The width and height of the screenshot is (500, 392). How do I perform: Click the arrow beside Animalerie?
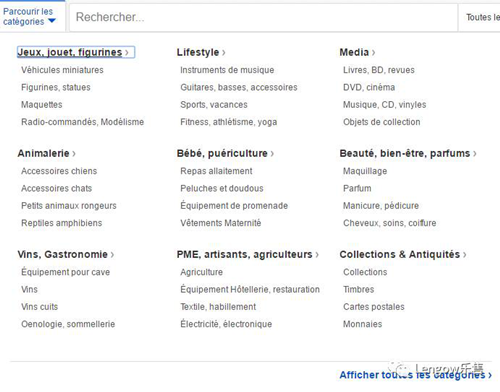pyautogui.click(x=74, y=154)
